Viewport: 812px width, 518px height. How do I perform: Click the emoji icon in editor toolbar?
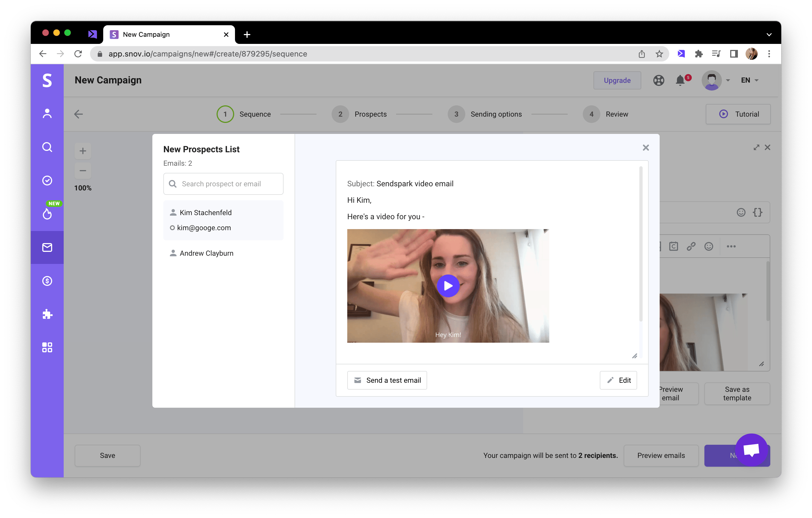(x=709, y=246)
